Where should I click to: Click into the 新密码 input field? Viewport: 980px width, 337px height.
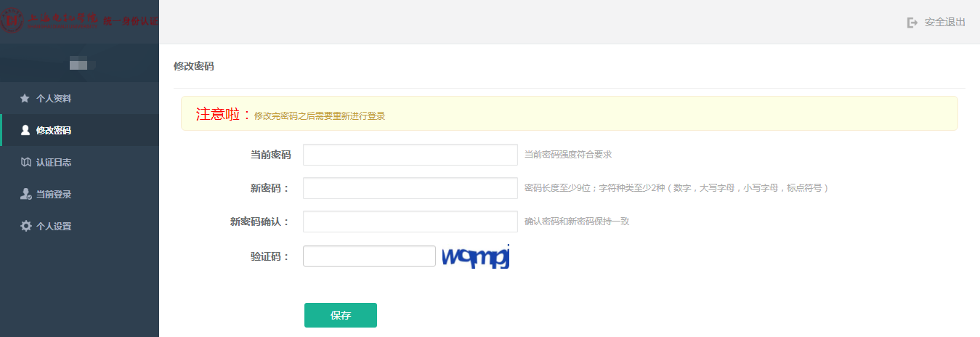point(410,188)
